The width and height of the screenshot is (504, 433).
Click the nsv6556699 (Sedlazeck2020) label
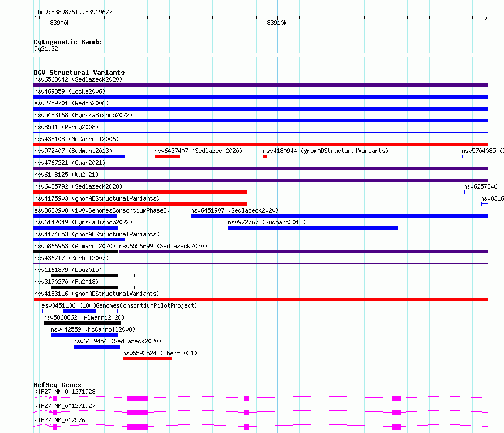tap(163, 246)
